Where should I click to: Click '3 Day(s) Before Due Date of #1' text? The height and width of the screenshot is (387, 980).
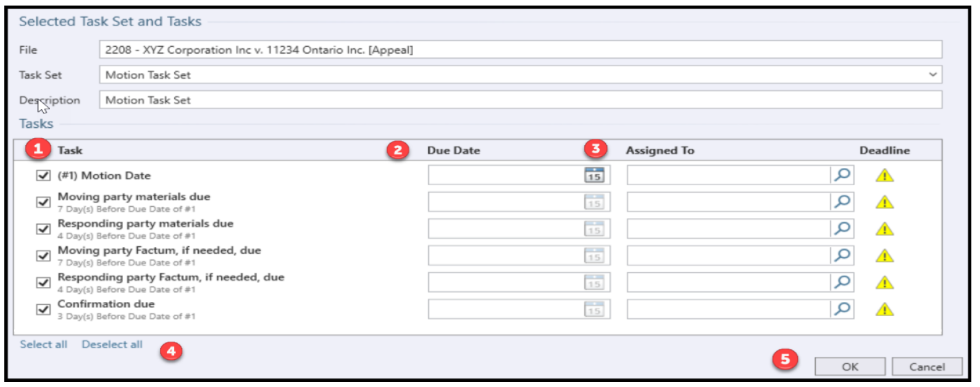coord(127,316)
